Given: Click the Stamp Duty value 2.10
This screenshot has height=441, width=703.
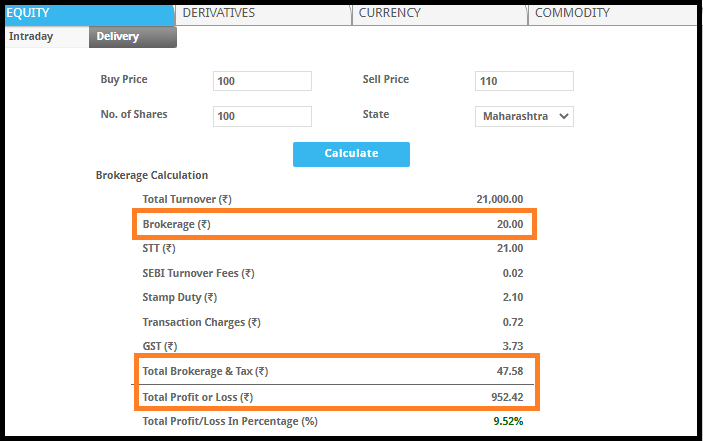Looking at the screenshot, I should point(512,297).
